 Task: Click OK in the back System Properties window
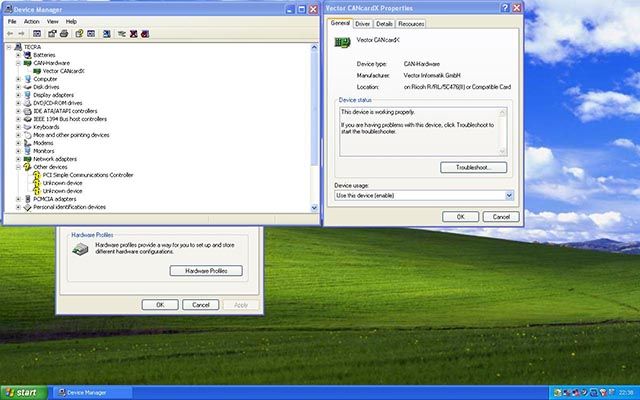160,305
